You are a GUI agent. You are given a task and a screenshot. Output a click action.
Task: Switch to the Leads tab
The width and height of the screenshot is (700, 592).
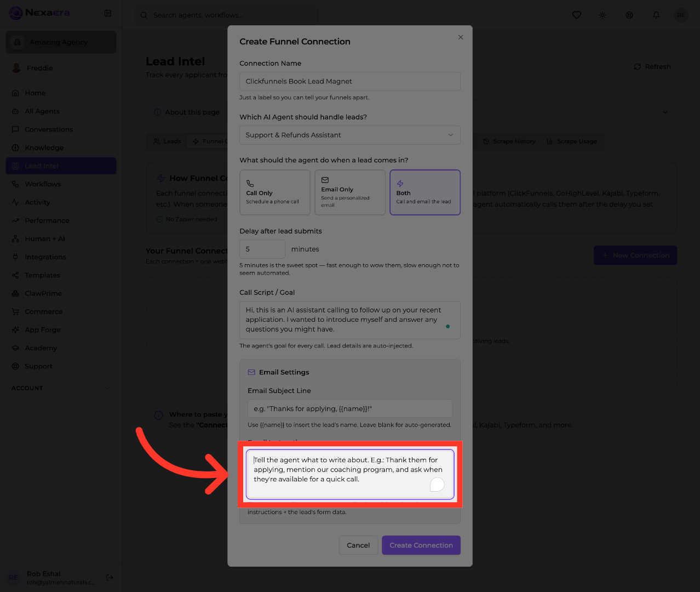pos(167,141)
